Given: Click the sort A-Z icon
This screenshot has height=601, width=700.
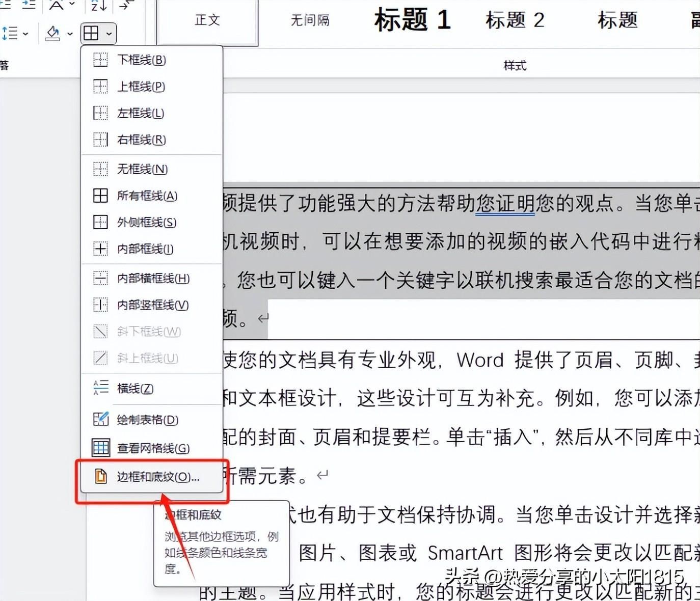Looking at the screenshot, I should [x=98, y=6].
